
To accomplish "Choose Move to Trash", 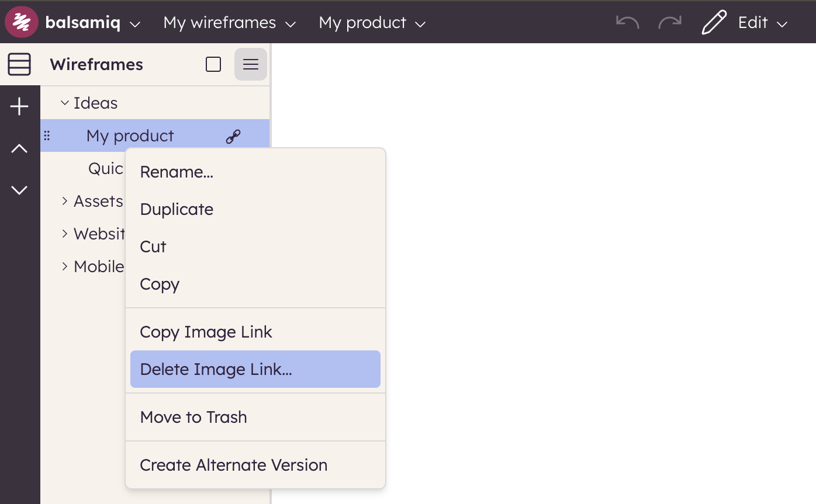I will 193,417.
